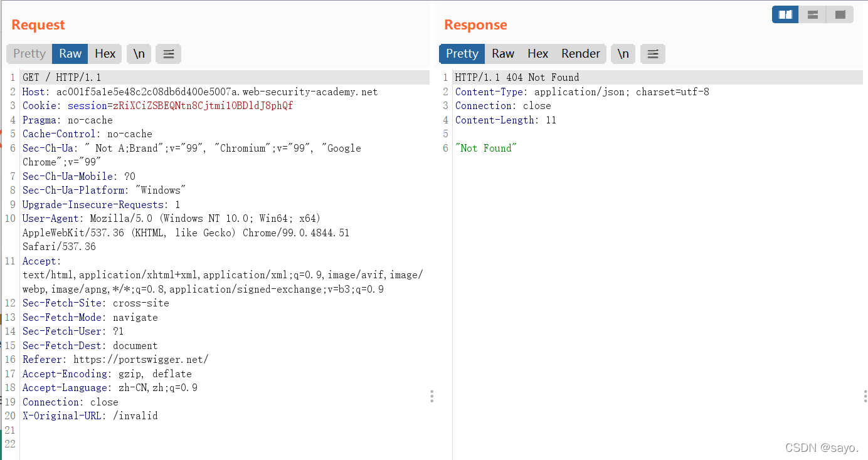Click the "Not Found" response body
Screen dimensions: 868x460
pos(486,149)
